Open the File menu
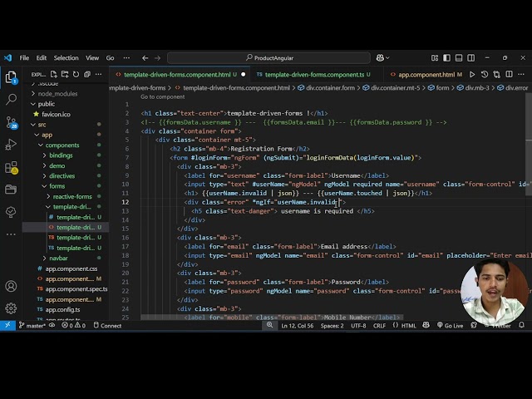Screen dimensions: 532x399 (x=24, y=58)
